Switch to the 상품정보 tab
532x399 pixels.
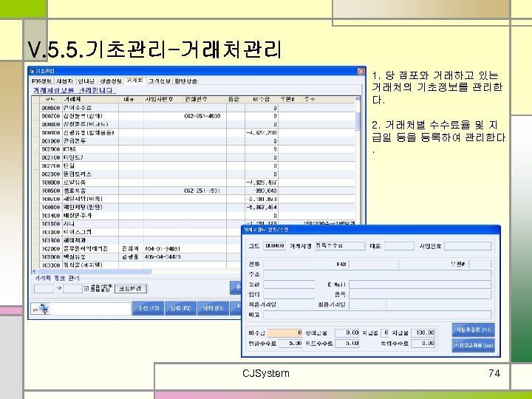coord(111,81)
